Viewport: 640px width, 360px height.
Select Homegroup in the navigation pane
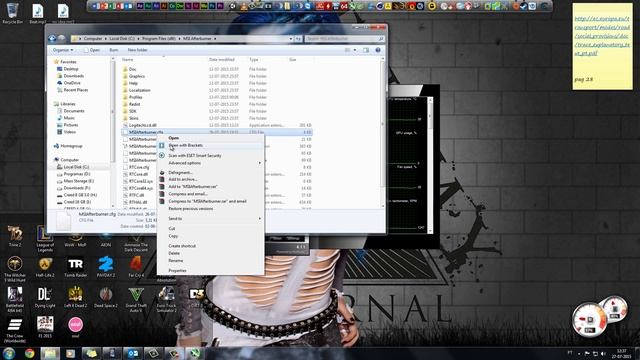tap(71, 146)
